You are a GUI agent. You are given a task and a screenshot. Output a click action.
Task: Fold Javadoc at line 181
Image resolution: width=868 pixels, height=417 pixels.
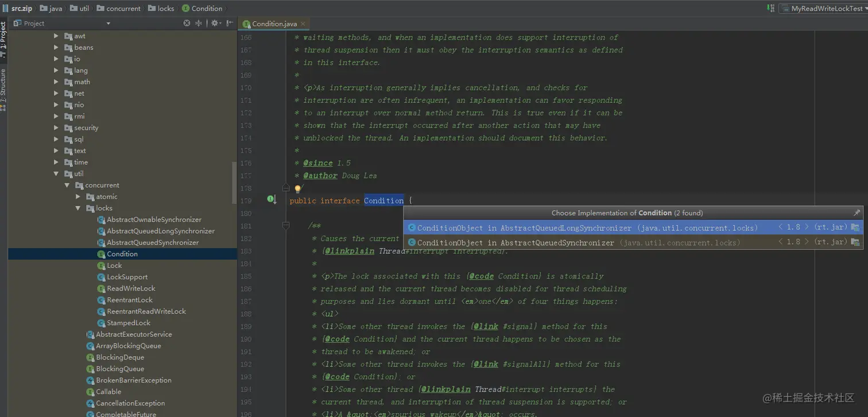pyautogui.click(x=286, y=226)
